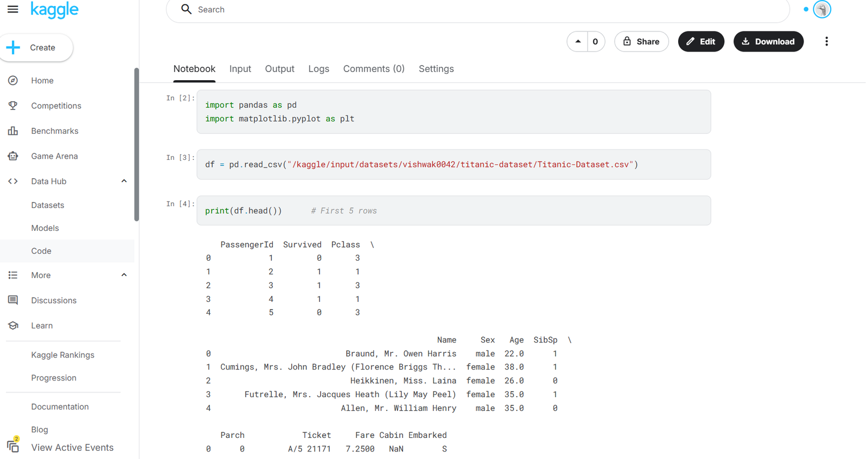The image size is (868, 459).
Task: Click the sidebar vertical scrollbar
Action: (137, 144)
